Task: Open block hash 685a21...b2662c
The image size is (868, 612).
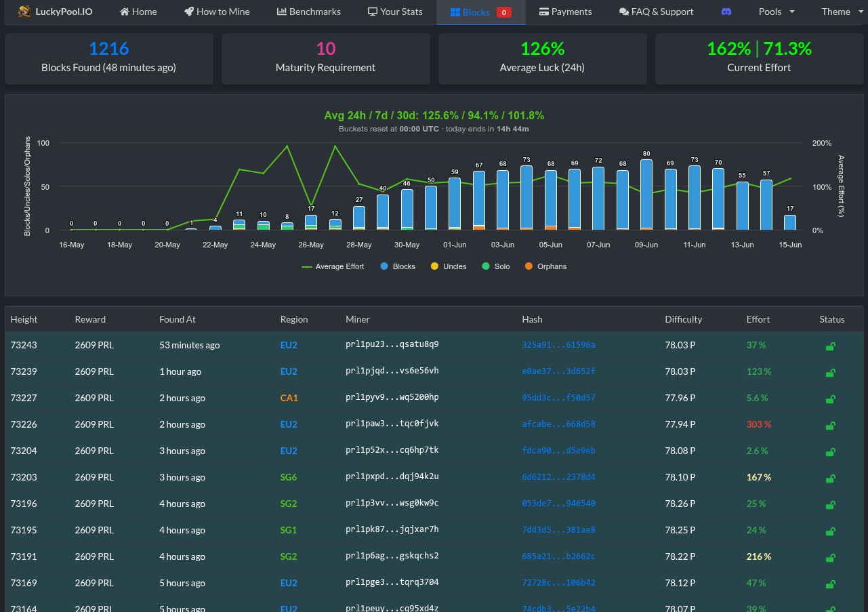Action: [x=558, y=556]
